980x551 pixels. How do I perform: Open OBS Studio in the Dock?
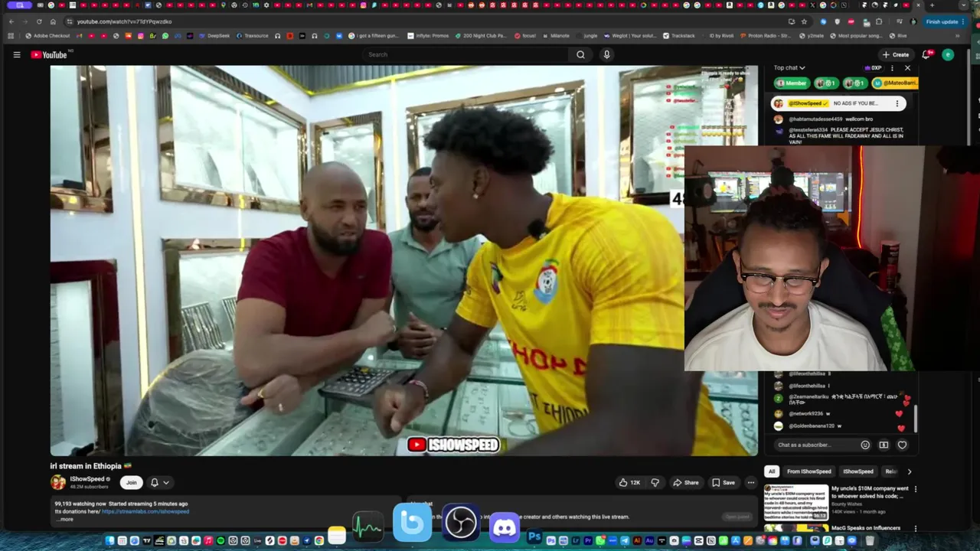click(461, 523)
